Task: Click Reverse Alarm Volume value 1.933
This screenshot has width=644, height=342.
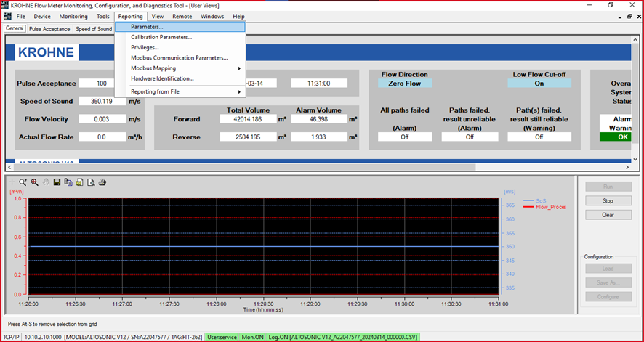Action: tap(318, 137)
